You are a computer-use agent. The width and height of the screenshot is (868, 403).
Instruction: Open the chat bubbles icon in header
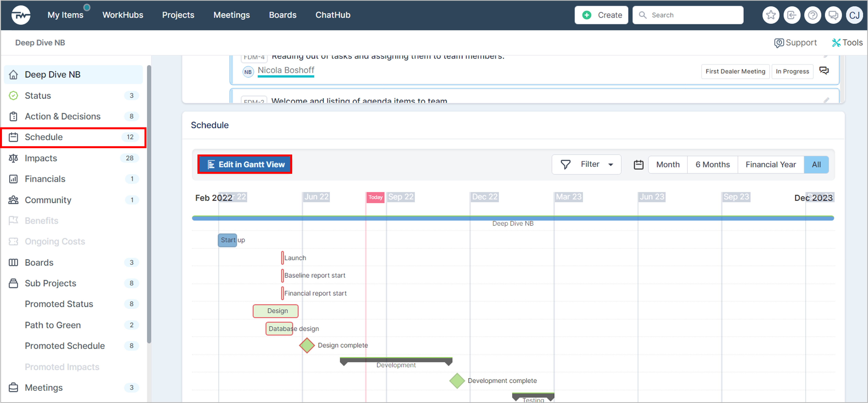click(x=833, y=15)
